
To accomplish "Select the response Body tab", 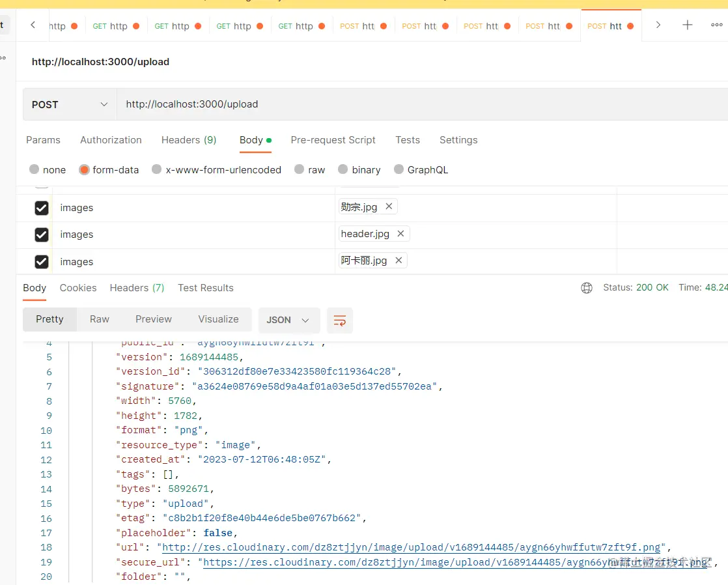I will pyautogui.click(x=35, y=288).
